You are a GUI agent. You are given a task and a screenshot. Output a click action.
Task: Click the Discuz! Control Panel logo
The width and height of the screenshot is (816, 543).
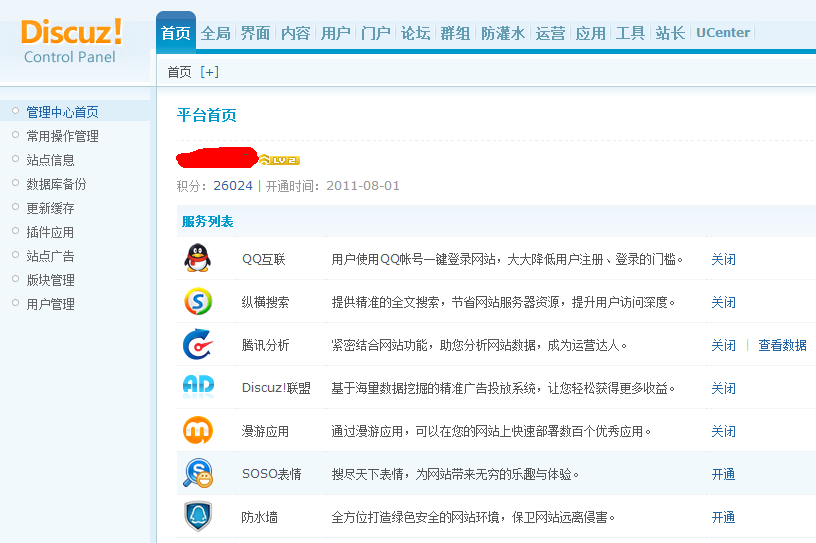(72, 41)
